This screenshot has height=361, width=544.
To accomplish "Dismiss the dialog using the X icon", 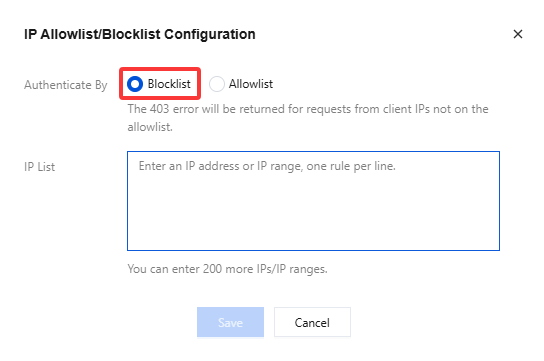I will pyautogui.click(x=518, y=34).
